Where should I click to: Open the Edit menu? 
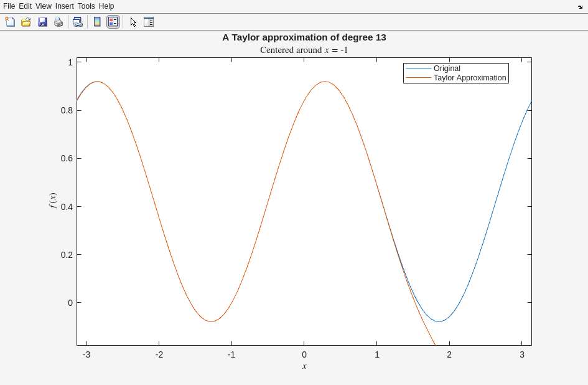25,6
